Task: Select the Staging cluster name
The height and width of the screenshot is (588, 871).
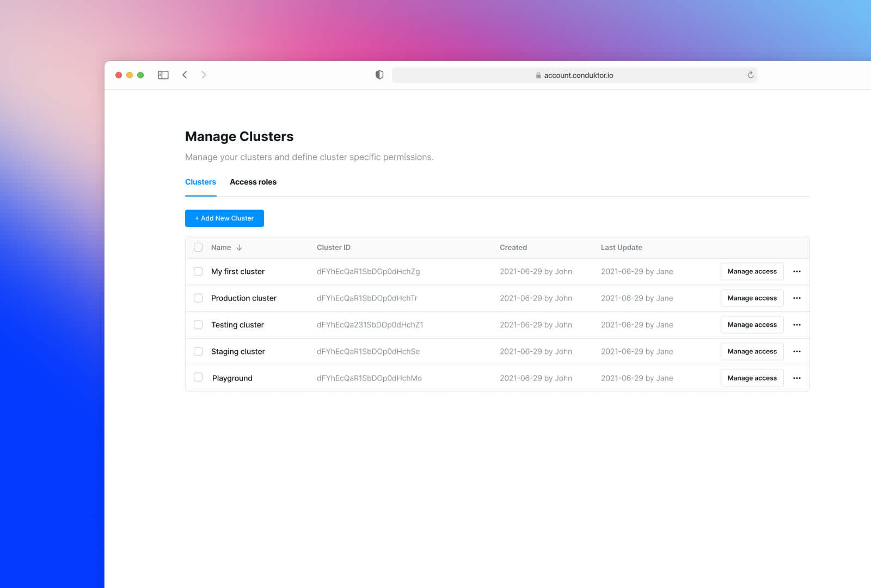Action: click(238, 352)
